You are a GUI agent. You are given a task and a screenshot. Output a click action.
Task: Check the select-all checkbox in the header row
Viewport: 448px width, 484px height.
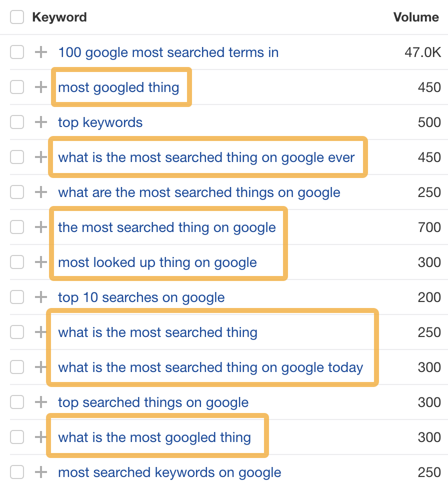pos(17,16)
